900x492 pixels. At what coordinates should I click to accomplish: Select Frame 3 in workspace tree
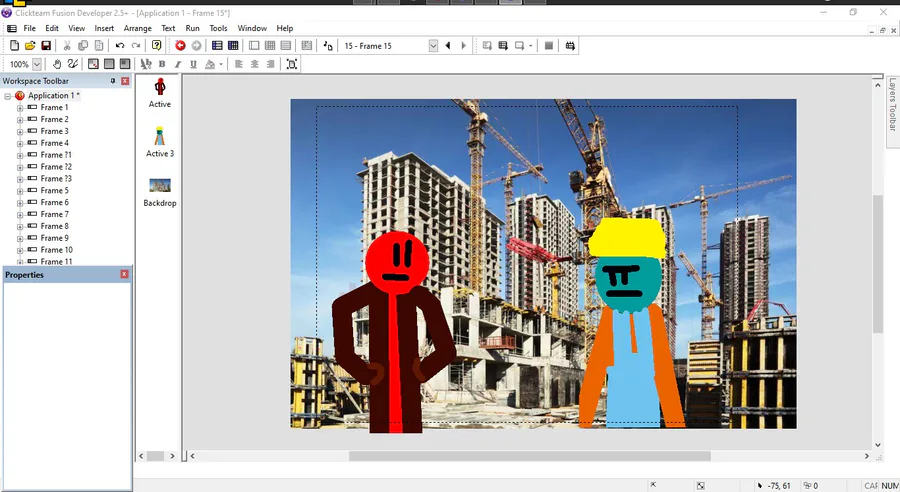coord(55,131)
